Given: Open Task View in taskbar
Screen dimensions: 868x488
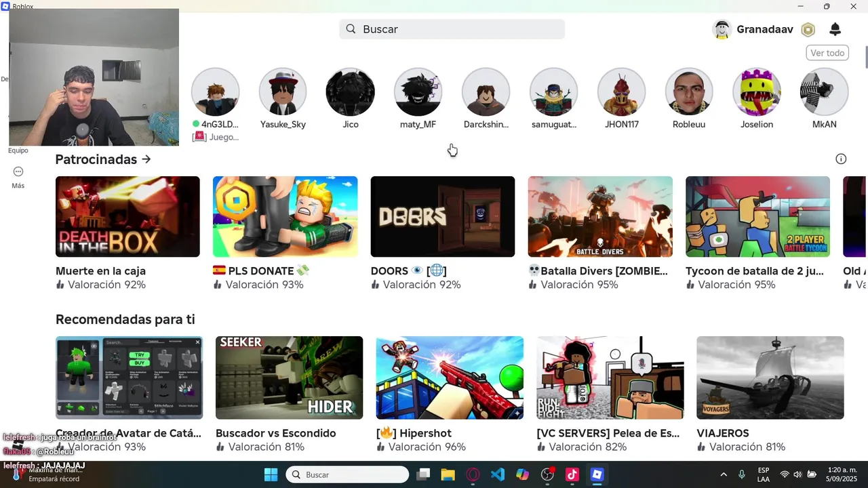Looking at the screenshot, I should [x=423, y=474].
